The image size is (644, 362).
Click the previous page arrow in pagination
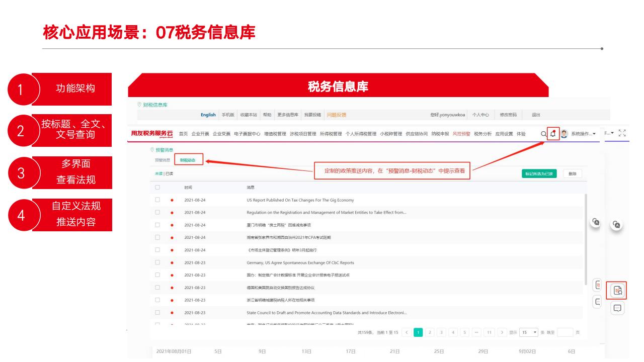(407, 332)
